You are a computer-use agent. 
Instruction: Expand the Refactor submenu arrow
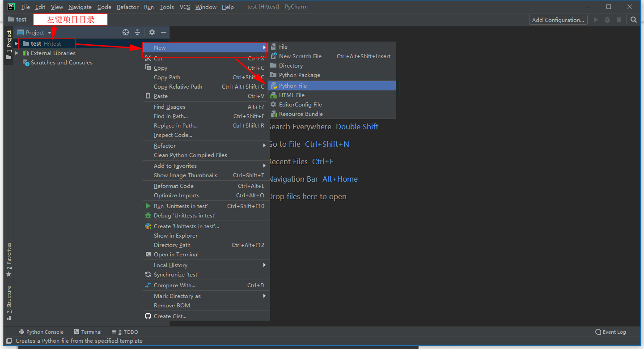(x=264, y=145)
